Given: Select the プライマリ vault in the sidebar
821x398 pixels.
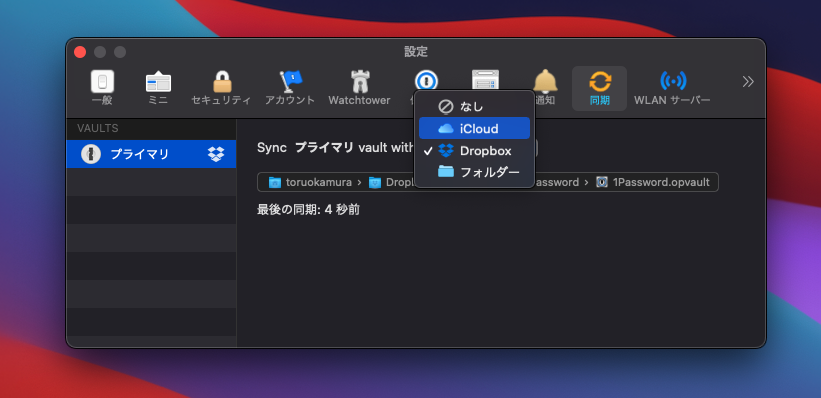Looking at the screenshot, I should [x=151, y=154].
